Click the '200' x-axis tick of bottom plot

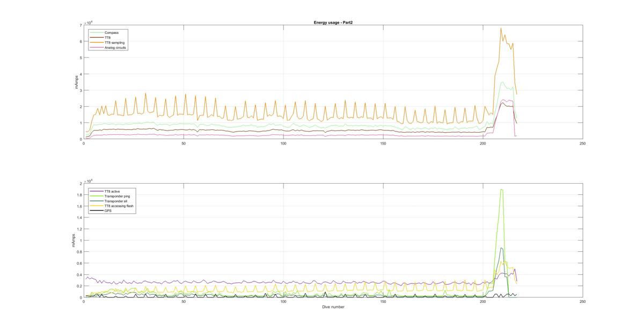coord(483,302)
